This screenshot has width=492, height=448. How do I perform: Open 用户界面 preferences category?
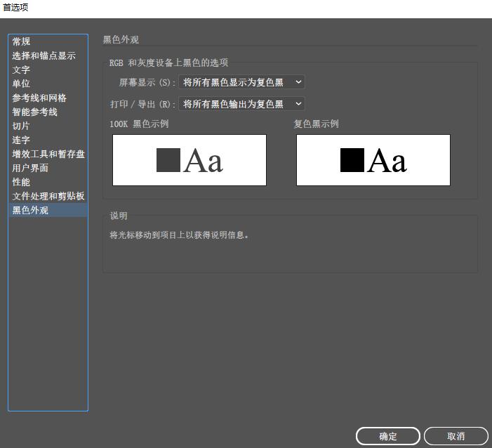click(x=30, y=168)
